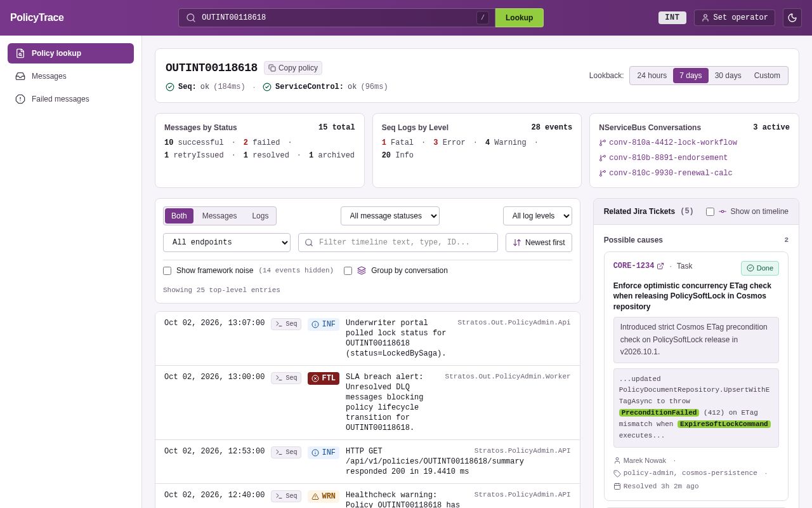
Task: Open conv-810b-8891-endorsement conversation
Action: (x=664, y=158)
